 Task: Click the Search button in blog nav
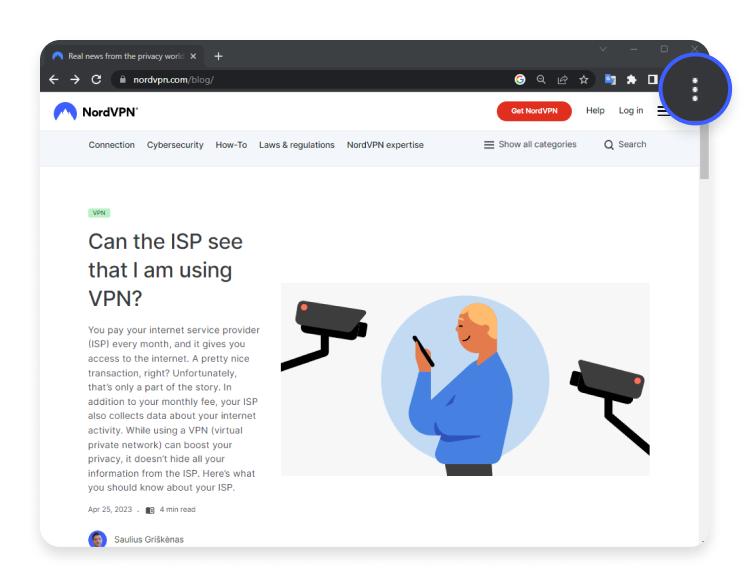coord(625,144)
